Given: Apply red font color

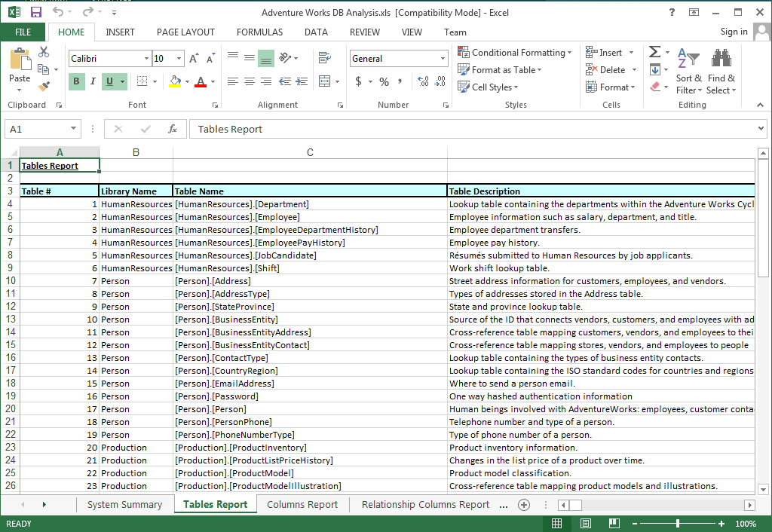Looking at the screenshot, I should tap(201, 81).
